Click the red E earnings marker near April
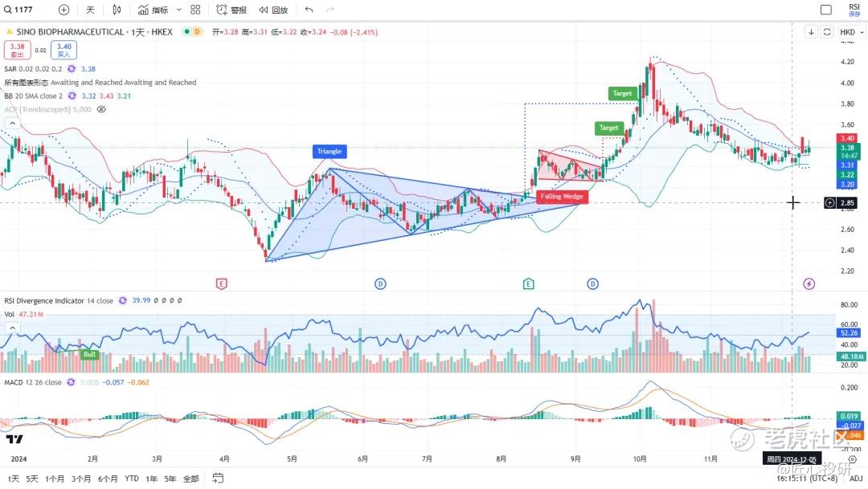Image resolution: width=868 pixels, height=489 pixels. [222, 283]
